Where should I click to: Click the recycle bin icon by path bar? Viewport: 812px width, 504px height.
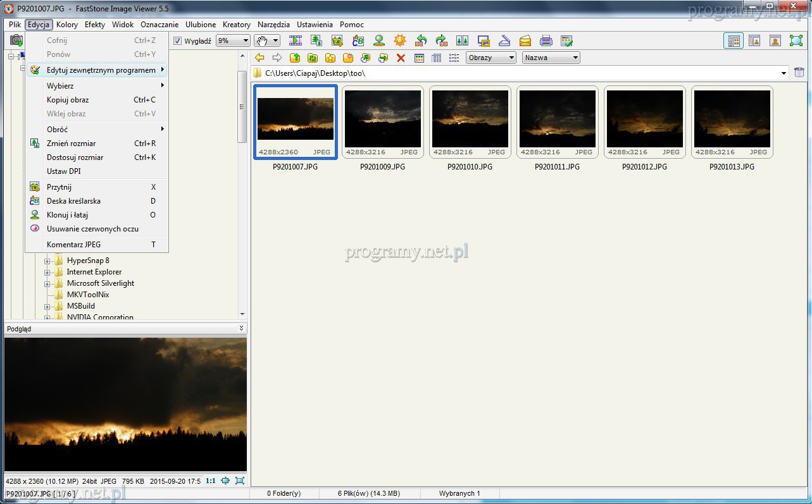coord(799,73)
